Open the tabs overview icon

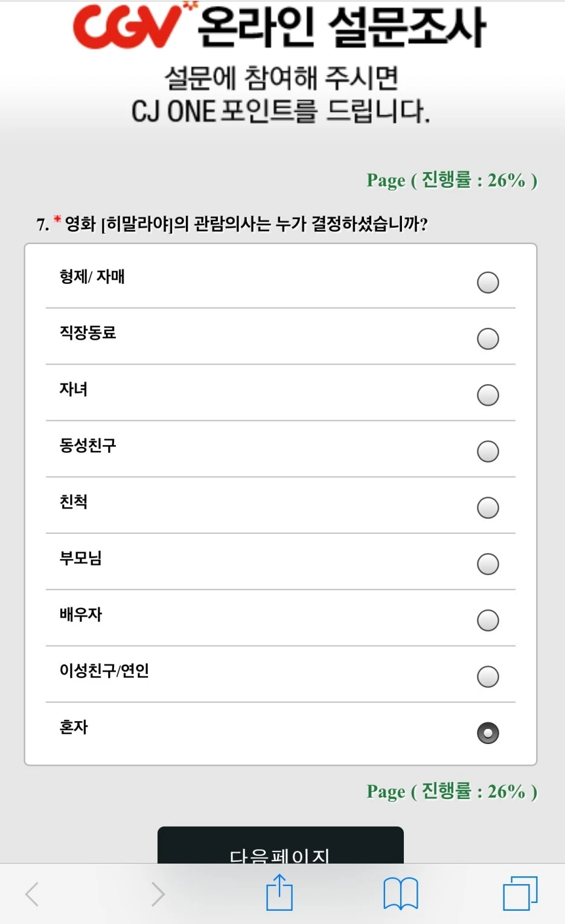coord(520,893)
